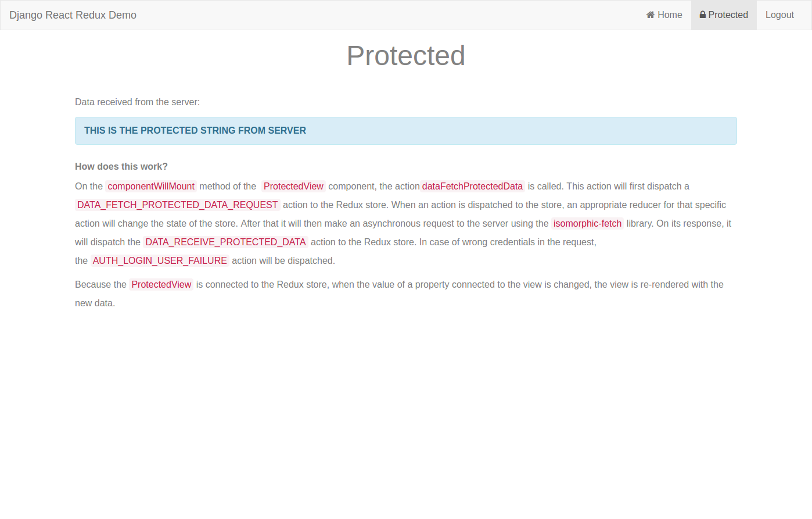Click the Protected page heading
This screenshot has height=519, width=812.
406,56
